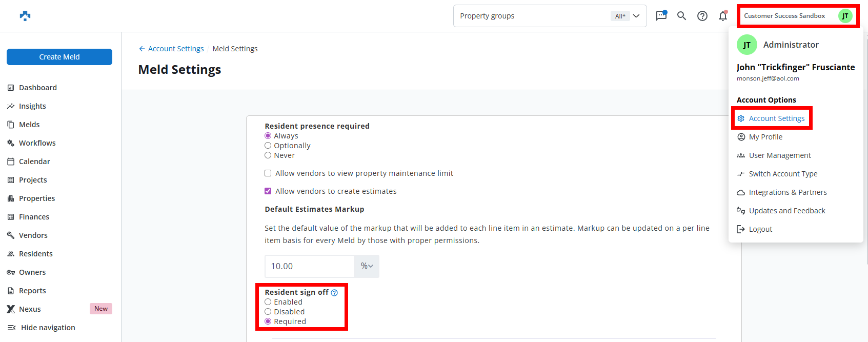
Task: Enable vendors to view maintenance limit
Action: point(268,173)
